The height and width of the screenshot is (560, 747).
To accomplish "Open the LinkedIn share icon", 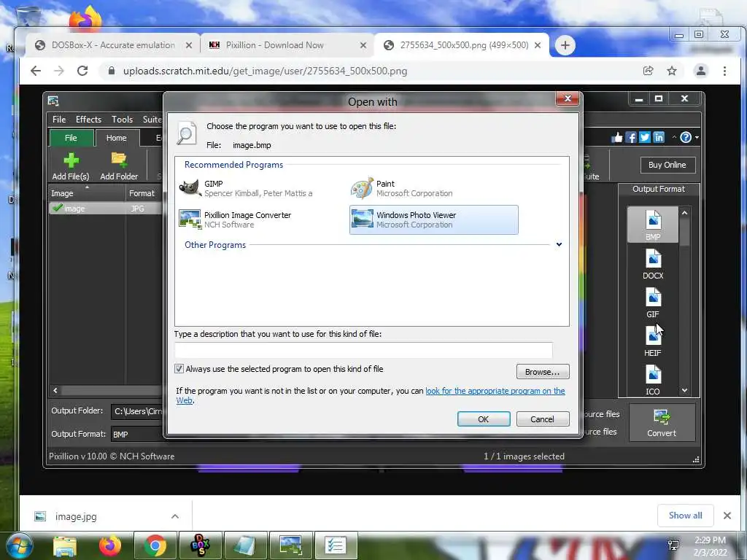I will pyautogui.click(x=659, y=138).
